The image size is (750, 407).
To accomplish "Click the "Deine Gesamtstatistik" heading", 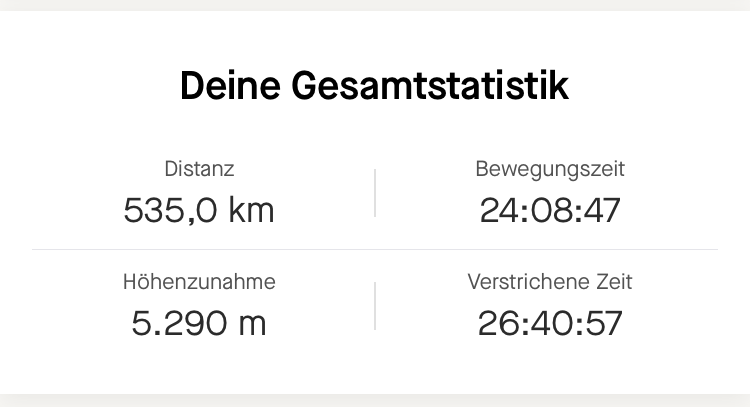I will [x=374, y=87].
